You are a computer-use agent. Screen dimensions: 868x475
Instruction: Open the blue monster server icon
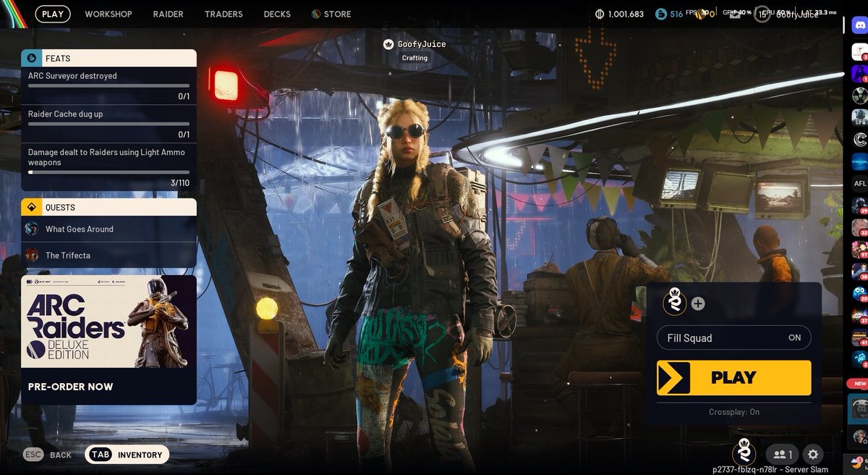pos(859,294)
